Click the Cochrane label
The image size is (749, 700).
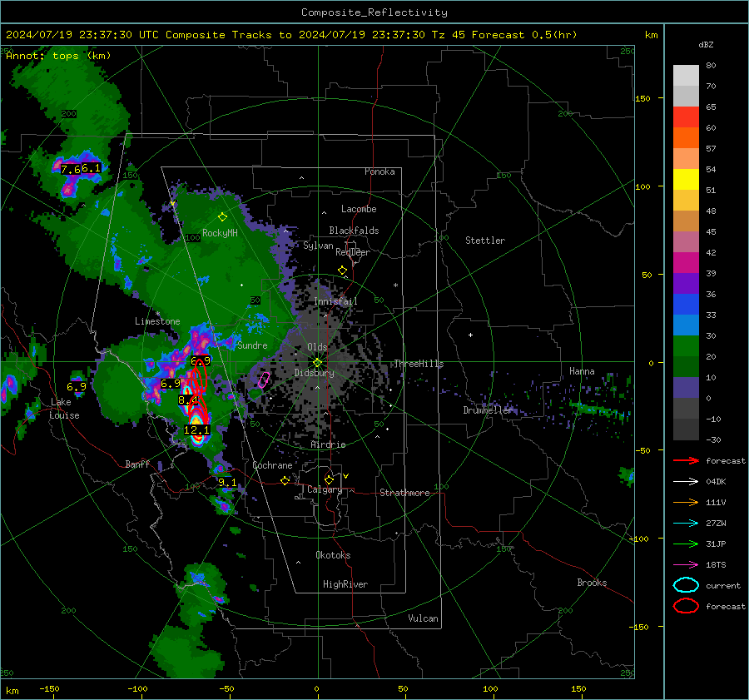tap(272, 465)
